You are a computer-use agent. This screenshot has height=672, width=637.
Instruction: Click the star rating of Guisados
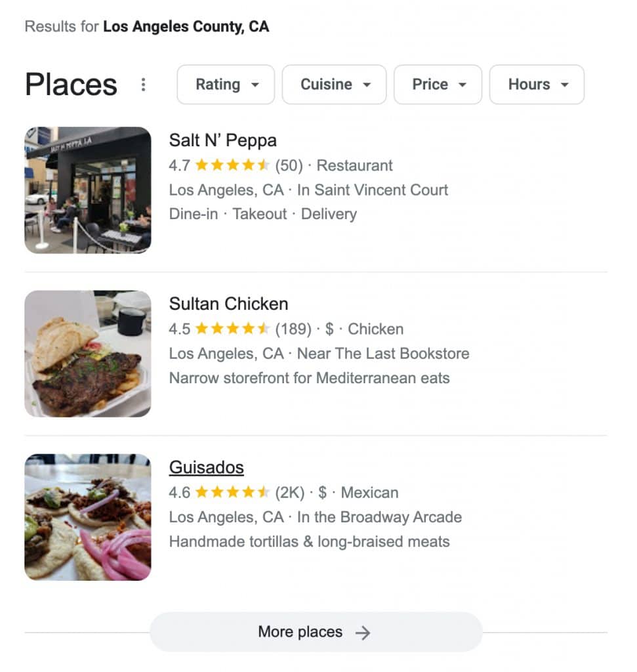coord(232,492)
